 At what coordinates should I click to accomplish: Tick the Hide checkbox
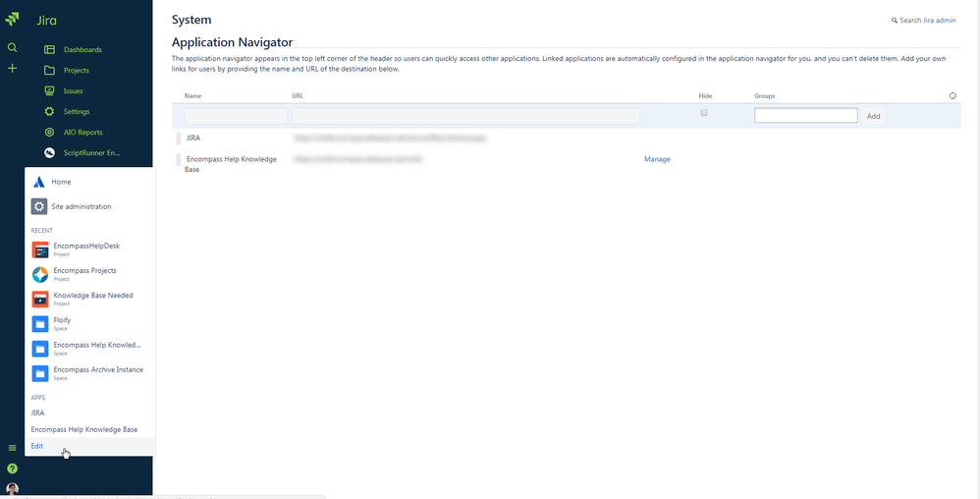(x=704, y=113)
